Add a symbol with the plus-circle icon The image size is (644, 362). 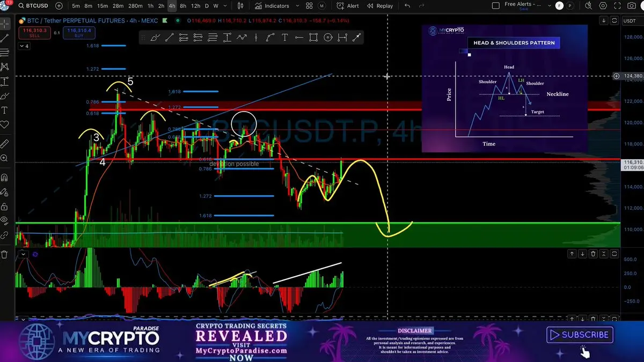pos(58,6)
